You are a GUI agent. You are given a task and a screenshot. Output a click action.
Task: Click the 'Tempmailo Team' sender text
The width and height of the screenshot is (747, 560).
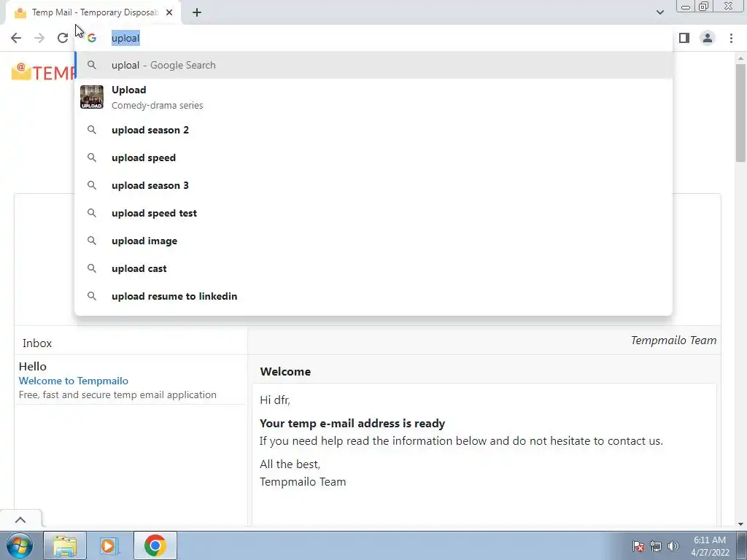click(x=673, y=341)
